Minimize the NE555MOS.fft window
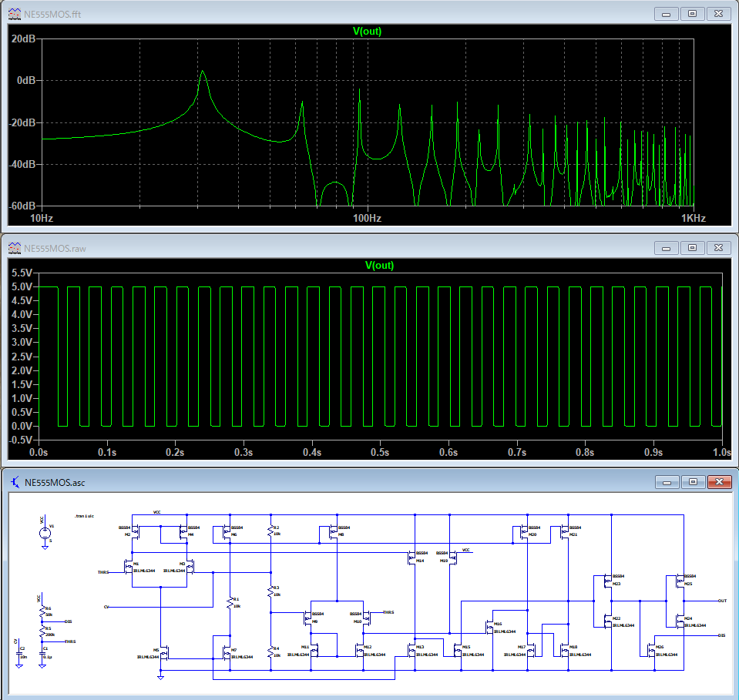 click(666, 13)
